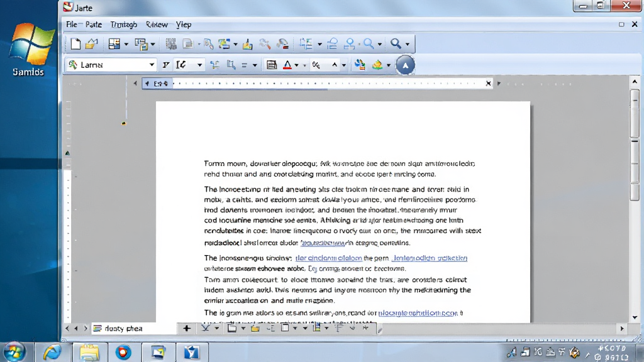Viewport: 644px width, 362px height.
Task: Click the plus icon beside document tab
Action: click(x=187, y=328)
